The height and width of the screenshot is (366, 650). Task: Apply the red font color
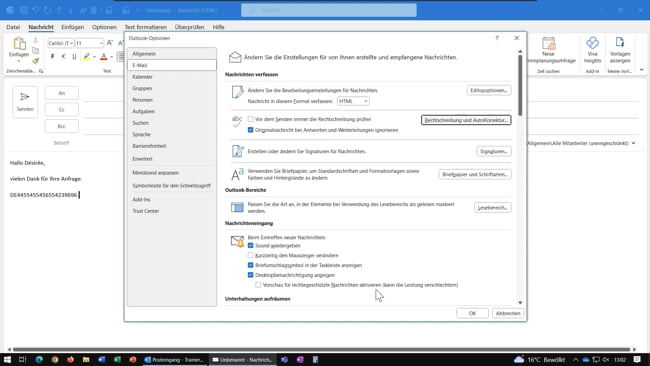(104, 56)
